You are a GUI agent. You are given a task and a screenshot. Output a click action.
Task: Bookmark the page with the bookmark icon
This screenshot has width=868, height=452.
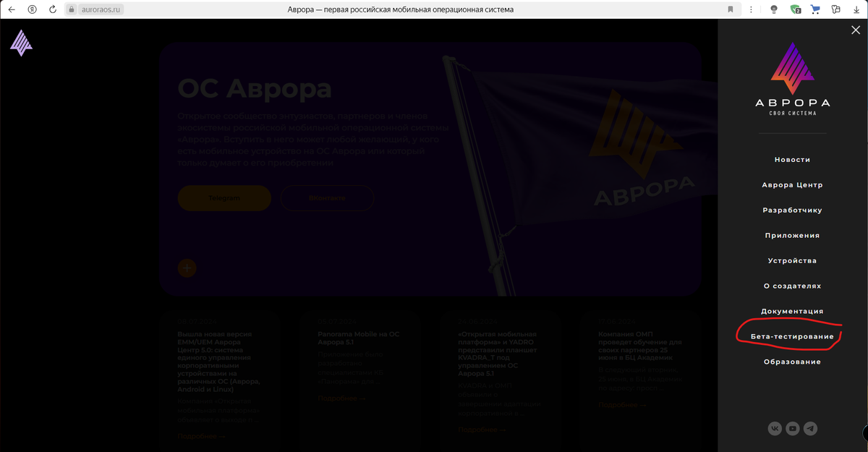point(730,9)
